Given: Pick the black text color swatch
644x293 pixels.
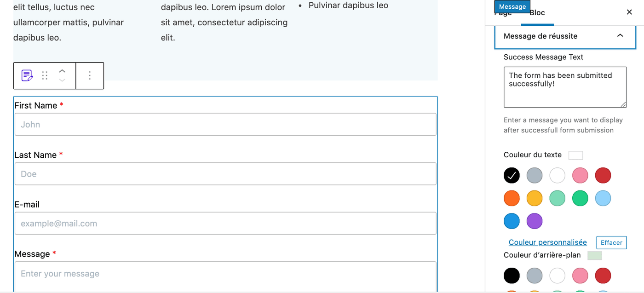Looking at the screenshot, I should tap(512, 175).
